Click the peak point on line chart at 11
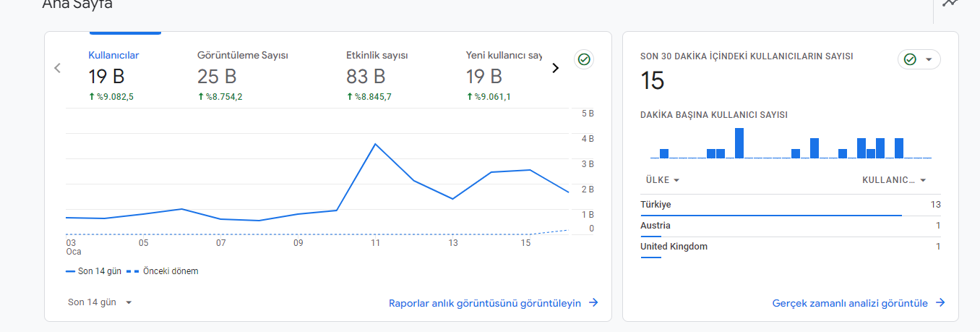This screenshot has width=980, height=332. click(x=375, y=144)
